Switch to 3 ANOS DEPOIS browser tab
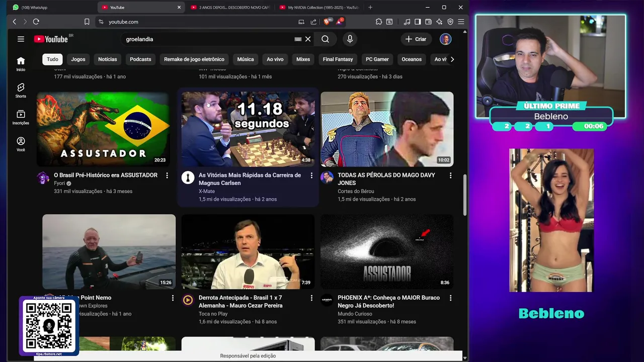This screenshot has width=644, height=362. (230, 8)
